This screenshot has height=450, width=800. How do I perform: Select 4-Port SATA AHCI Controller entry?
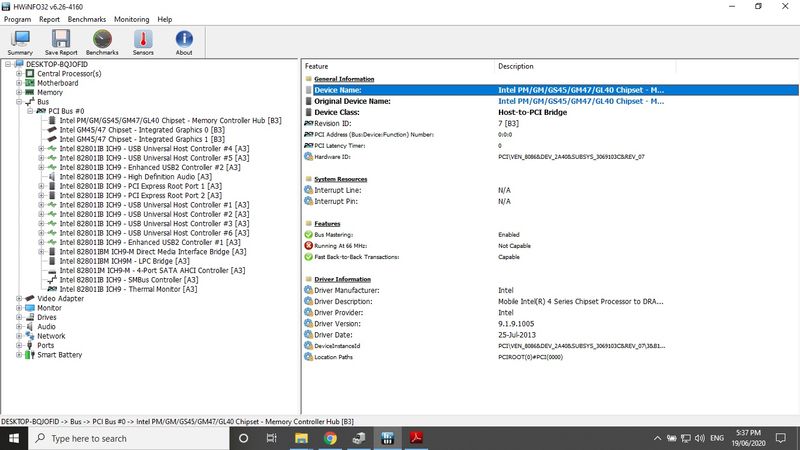click(x=153, y=270)
